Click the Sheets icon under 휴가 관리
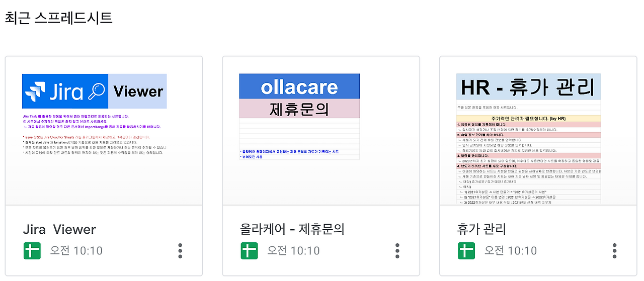Image resolution: width=644 pixels, height=281 pixels. point(466,250)
